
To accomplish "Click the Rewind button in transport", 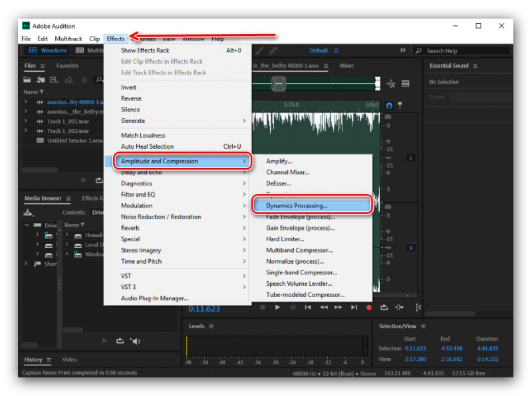I will 324,307.
